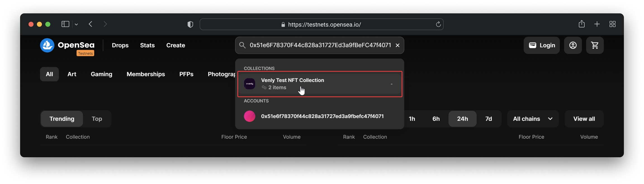644x184 pixels.
Task: Open the All chains dropdown
Action: click(532, 118)
